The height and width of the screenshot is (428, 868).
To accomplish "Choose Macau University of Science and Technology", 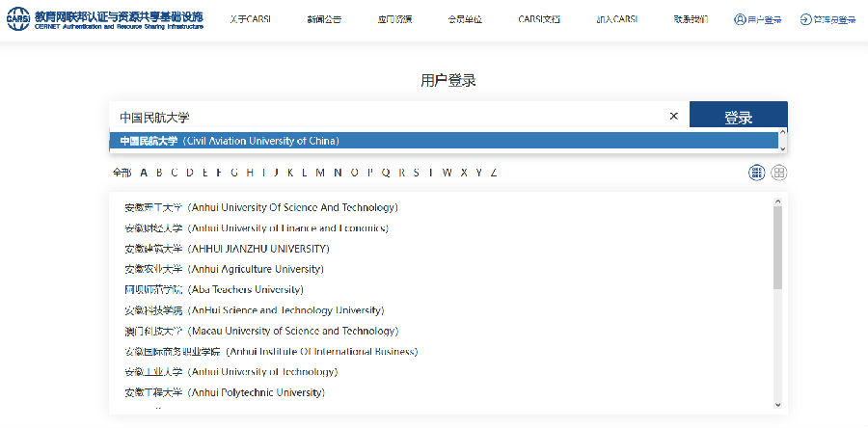I will tap(260, 331).
